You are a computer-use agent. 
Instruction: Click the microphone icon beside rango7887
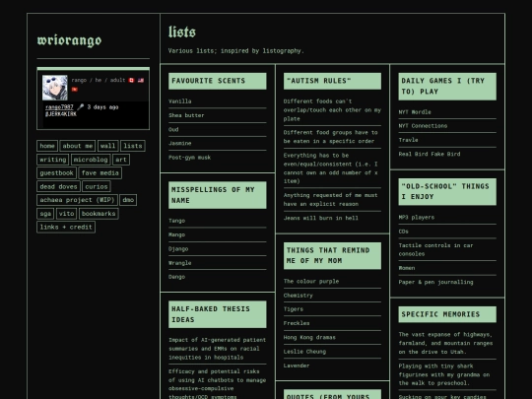point(80,106)
